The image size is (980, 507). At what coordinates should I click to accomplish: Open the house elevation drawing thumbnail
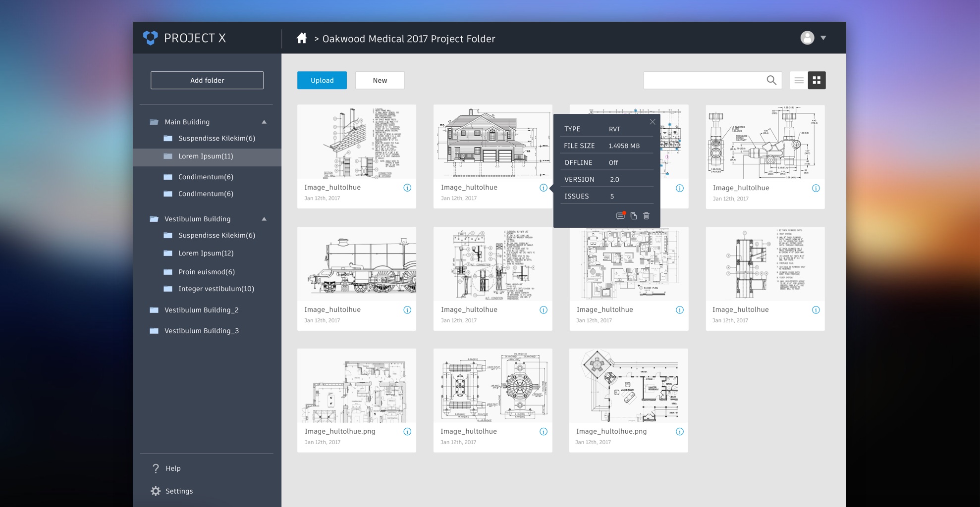(492, 143)
